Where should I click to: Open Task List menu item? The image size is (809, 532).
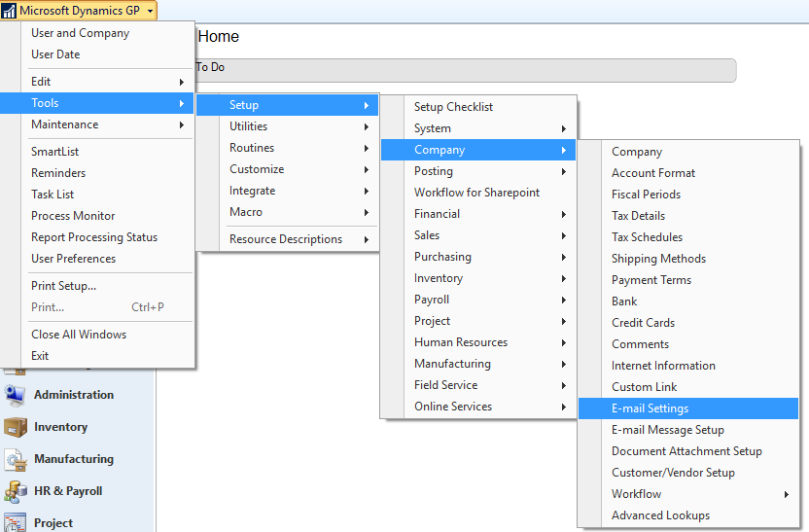[x=97, y=195]
